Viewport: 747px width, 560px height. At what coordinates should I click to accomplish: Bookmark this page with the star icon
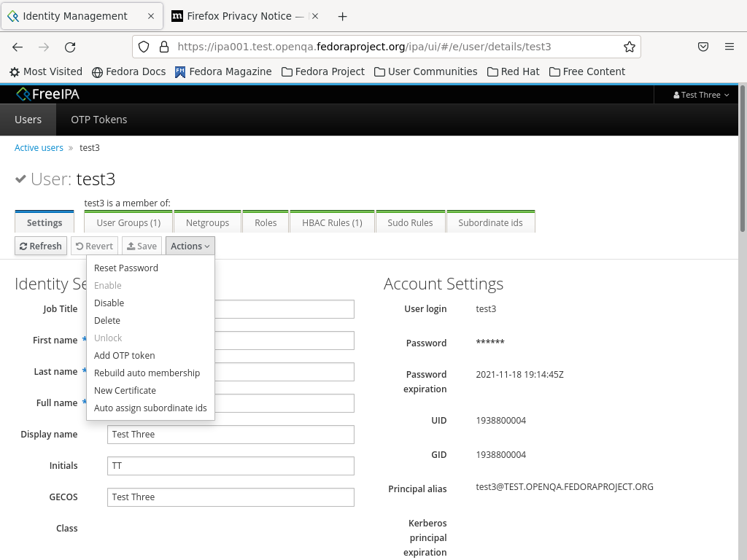tap(630, 47)
